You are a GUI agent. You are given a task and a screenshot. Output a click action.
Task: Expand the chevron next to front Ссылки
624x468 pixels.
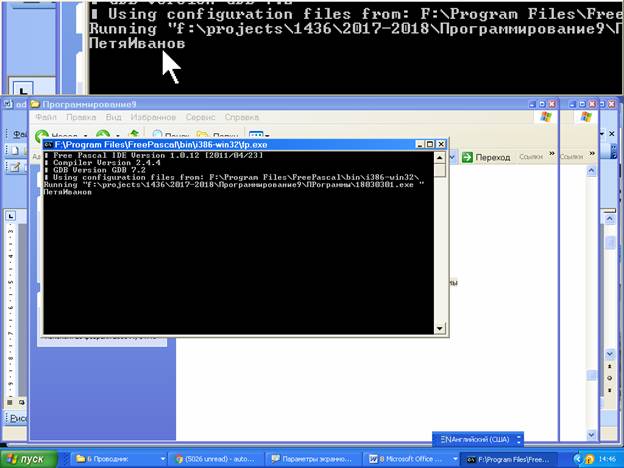coord(552,154)
